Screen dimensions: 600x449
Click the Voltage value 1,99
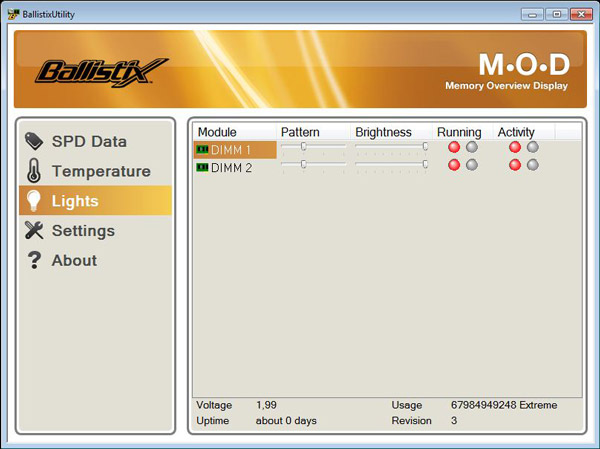[266, 405]
